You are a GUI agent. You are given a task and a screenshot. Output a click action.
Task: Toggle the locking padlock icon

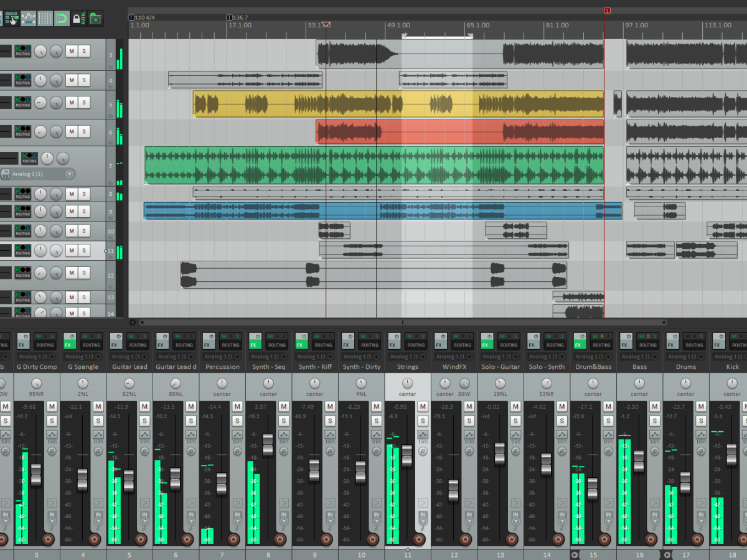point(77,19)
